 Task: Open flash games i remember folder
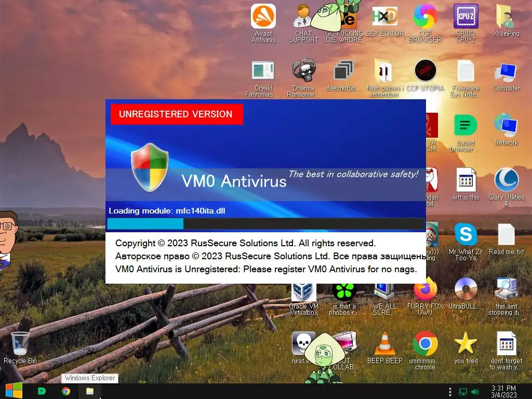(384, 78)
